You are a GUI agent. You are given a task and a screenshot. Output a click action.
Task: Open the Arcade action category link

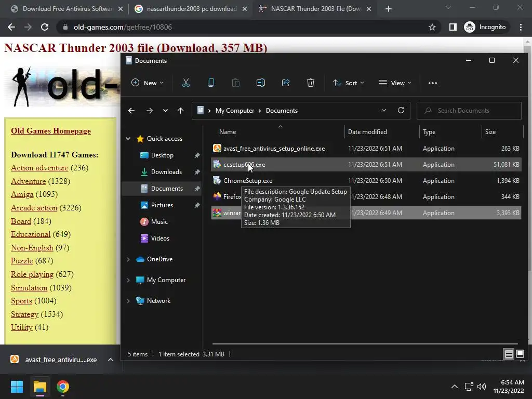(34, 208)
